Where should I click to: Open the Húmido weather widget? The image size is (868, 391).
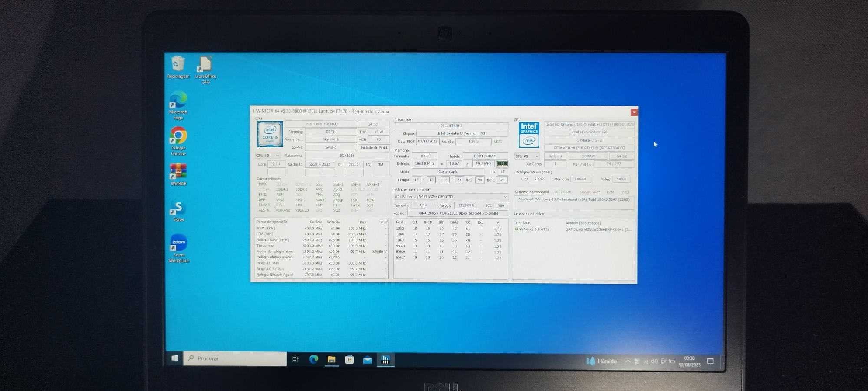(602, 361)
